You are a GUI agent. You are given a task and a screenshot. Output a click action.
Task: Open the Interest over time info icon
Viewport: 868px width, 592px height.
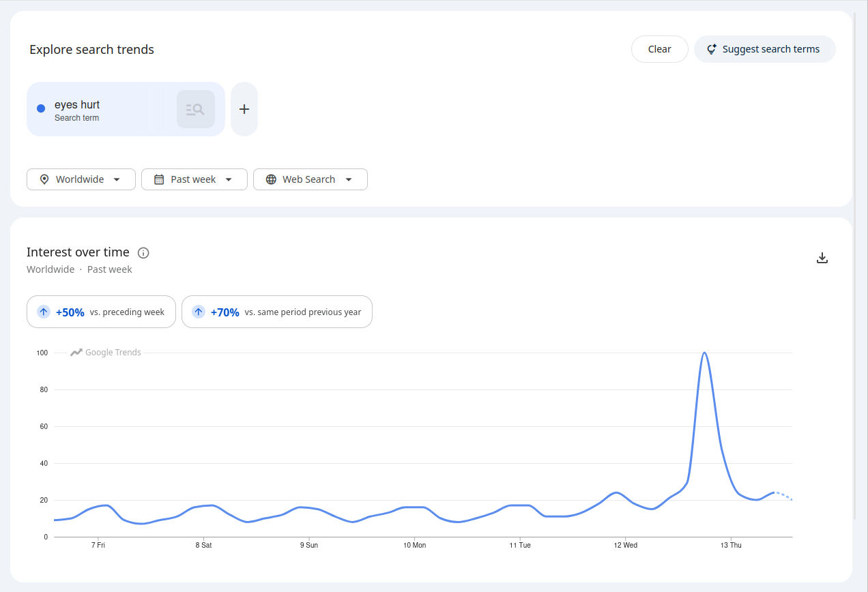pyautogui.click(x=143, y=253)
